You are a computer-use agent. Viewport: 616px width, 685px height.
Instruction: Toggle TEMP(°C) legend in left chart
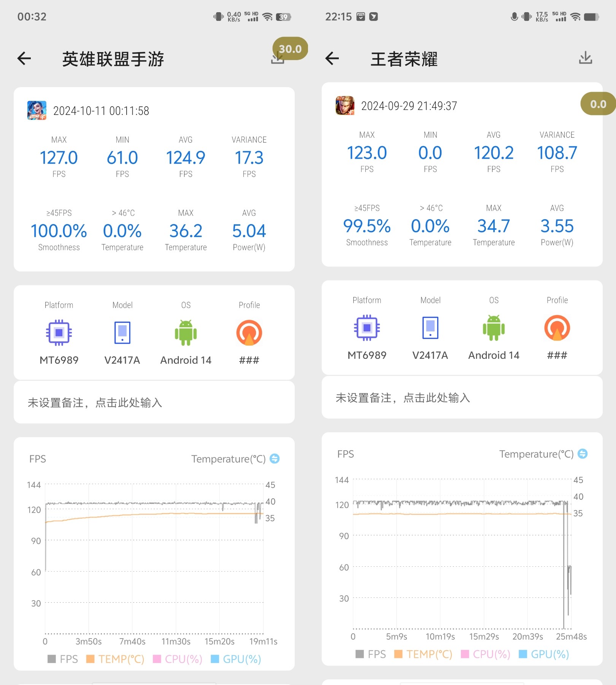click(115, 659)
